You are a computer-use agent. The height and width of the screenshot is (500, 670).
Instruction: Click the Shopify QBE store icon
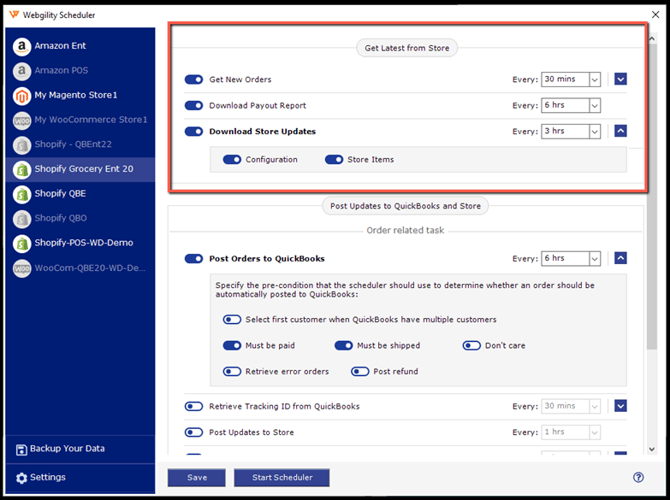pos(21,193)
